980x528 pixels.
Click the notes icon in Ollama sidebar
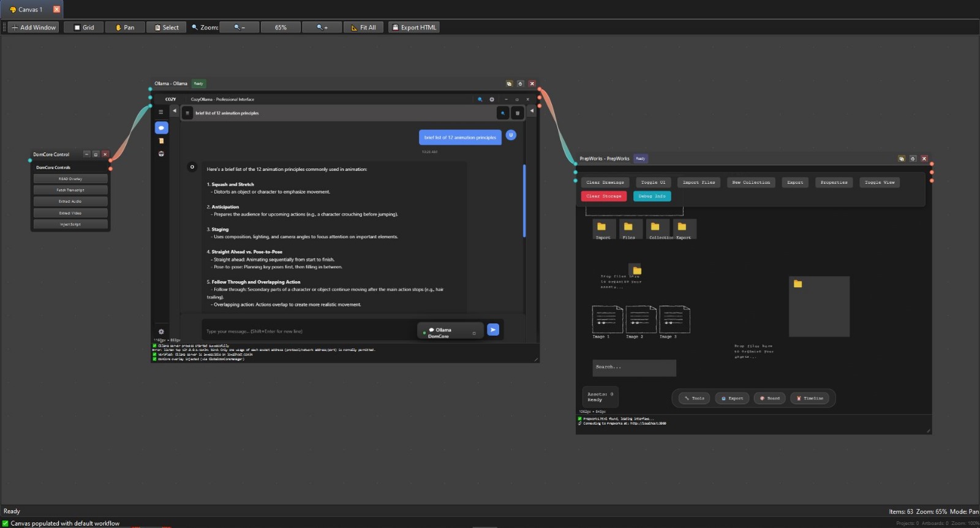pyautogui.click(x=161, y=141)
